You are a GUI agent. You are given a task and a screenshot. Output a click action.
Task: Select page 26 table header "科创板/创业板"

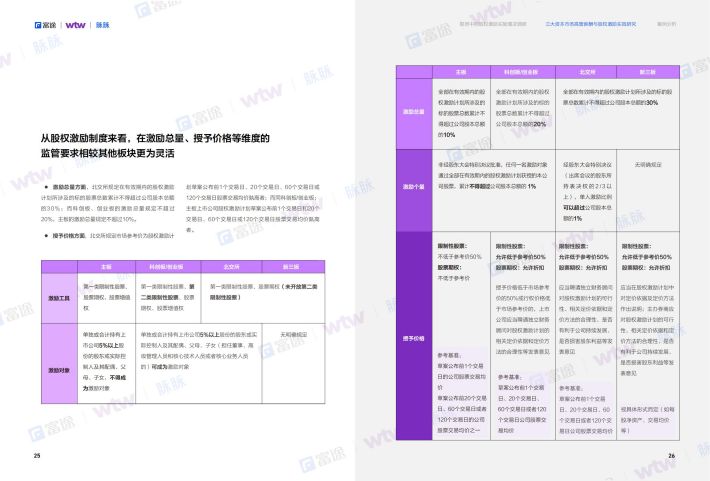(x=521, y=72)
